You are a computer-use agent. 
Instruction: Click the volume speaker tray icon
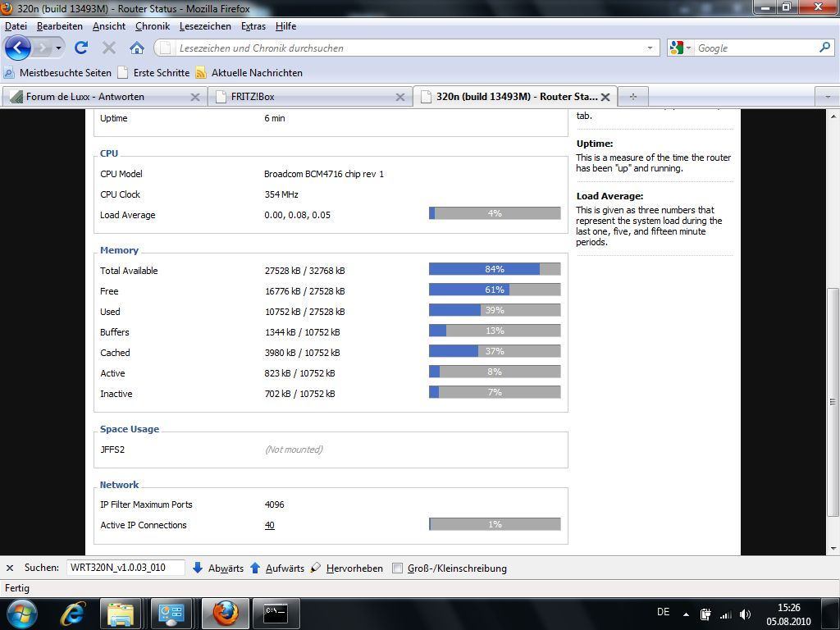(745, 614)
